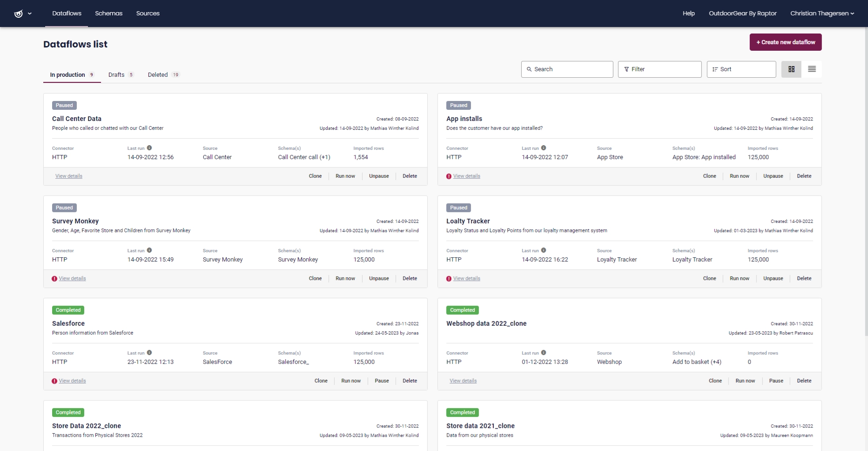Open the Christian Thøgersen user menu
Image resolution: width=868 pixels, height=451 pixels.
[x=822, y=13]
